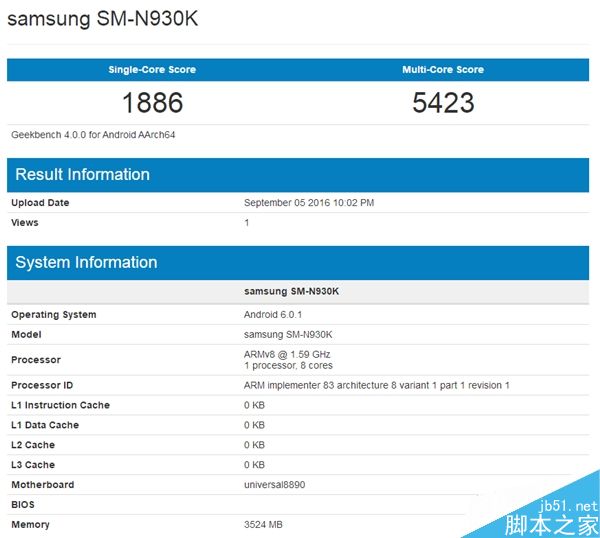Viewport: 600px width, 538px height.
Task: Click the L2 Cache label
Action: 33,445
